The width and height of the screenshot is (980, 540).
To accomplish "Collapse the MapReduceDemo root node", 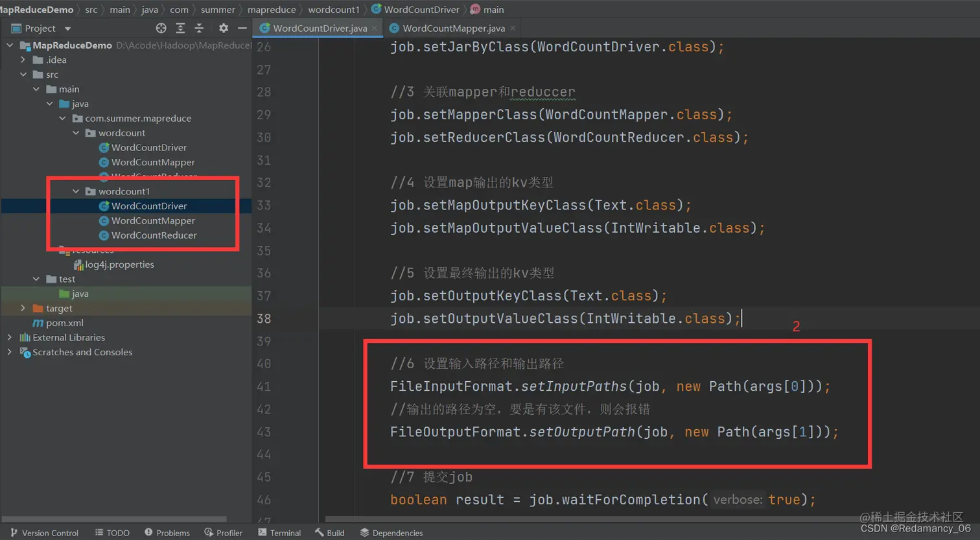I will (x=10, y=45).
